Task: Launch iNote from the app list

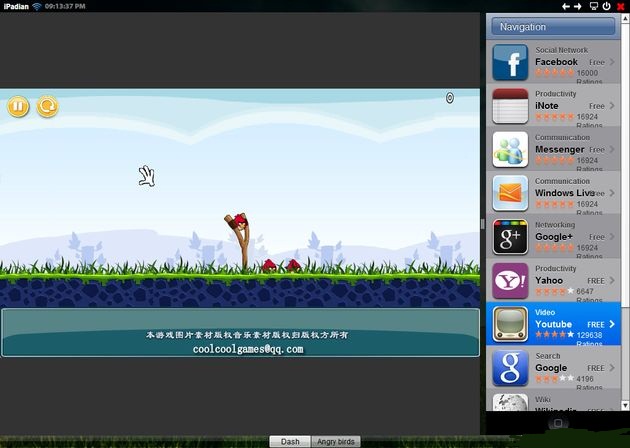Action: coord(510,106)
